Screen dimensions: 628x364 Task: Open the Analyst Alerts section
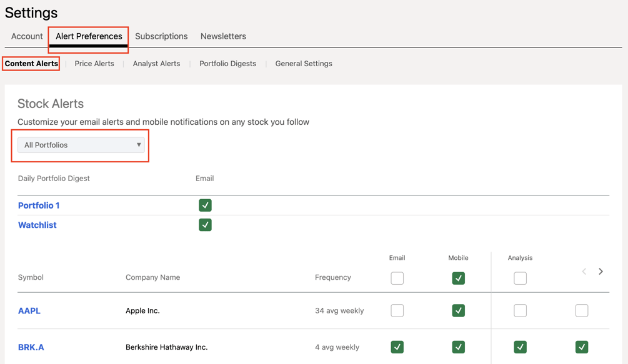coord(156,63)
